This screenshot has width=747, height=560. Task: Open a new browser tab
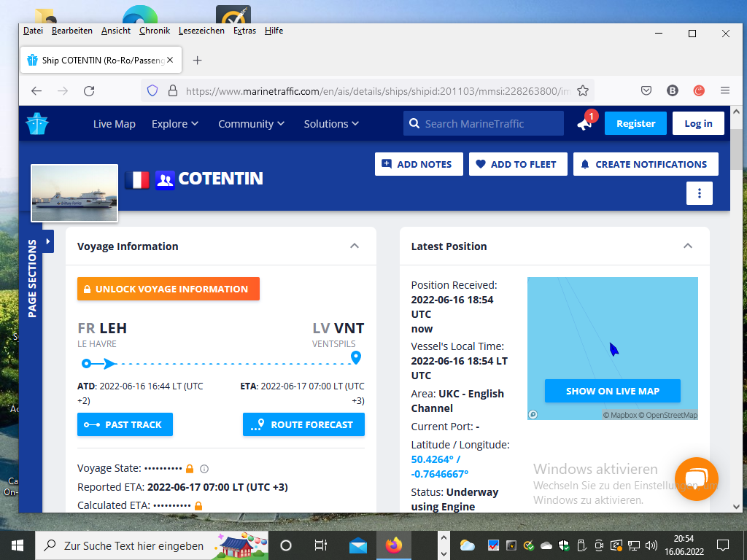[197, 60]
